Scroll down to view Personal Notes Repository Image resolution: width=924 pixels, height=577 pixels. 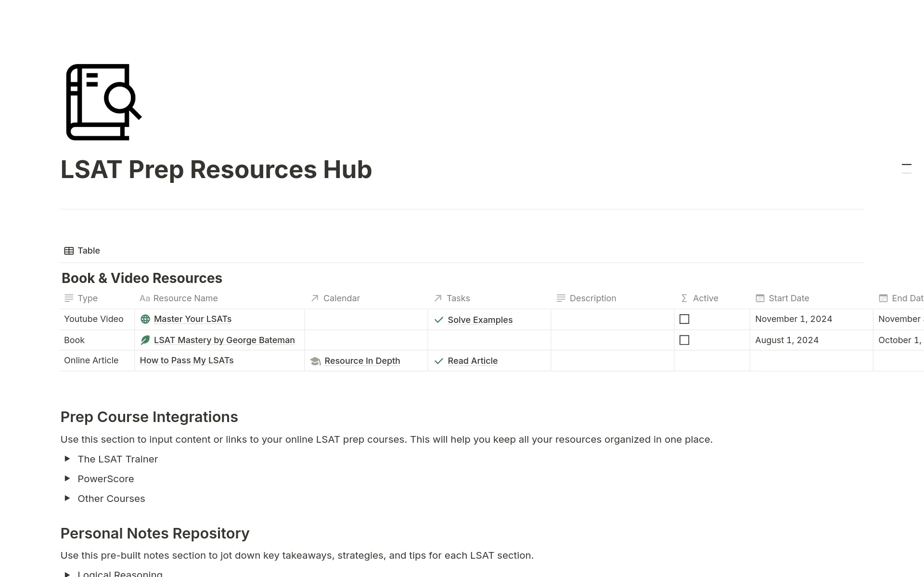[x=155, y=533]
